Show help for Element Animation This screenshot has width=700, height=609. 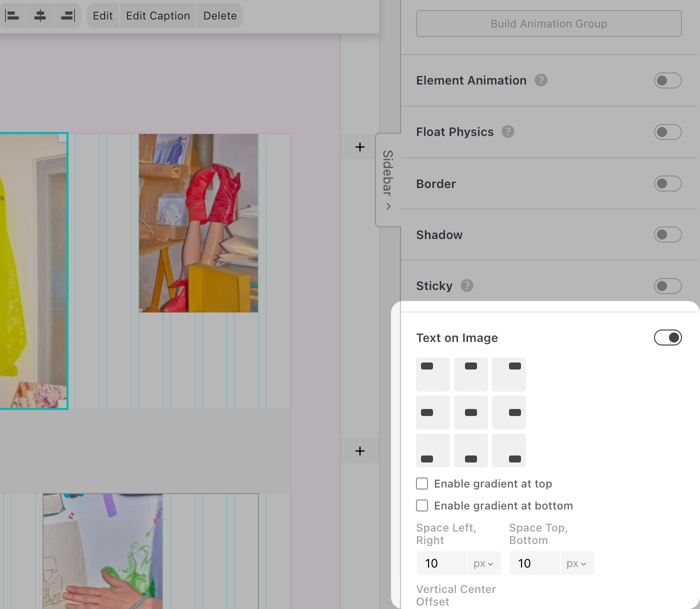(x=540, y=80)
